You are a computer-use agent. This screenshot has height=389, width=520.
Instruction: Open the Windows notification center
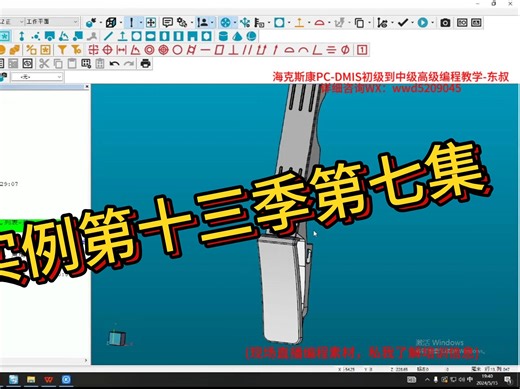point(508,380)
